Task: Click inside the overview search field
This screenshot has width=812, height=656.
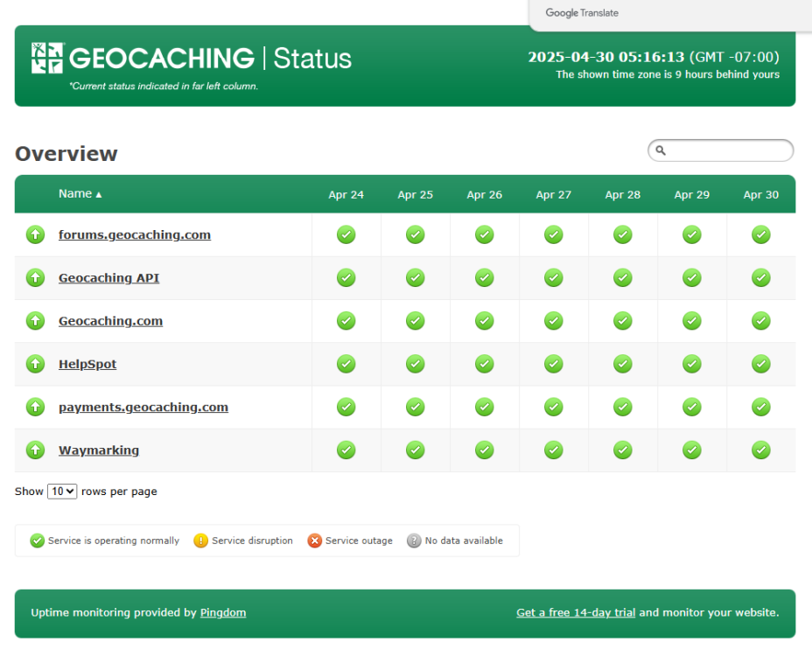Action: [x=728, y=150]
